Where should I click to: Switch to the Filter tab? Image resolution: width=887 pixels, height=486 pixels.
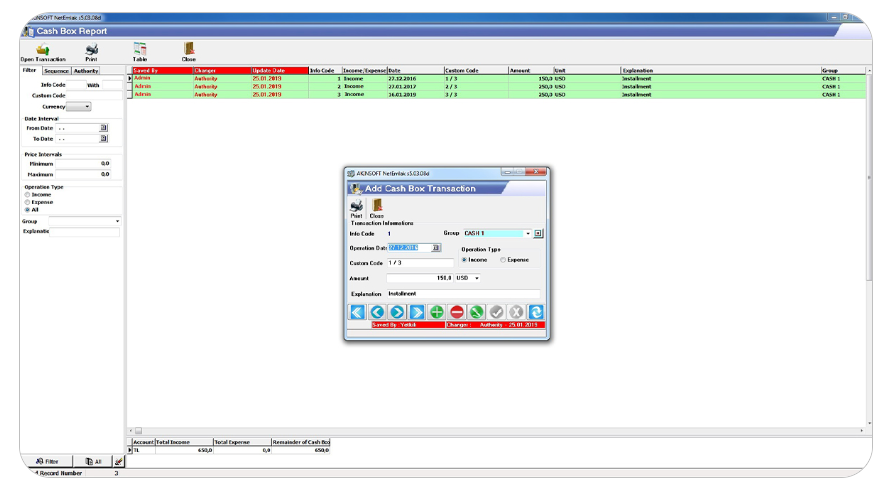29,70
